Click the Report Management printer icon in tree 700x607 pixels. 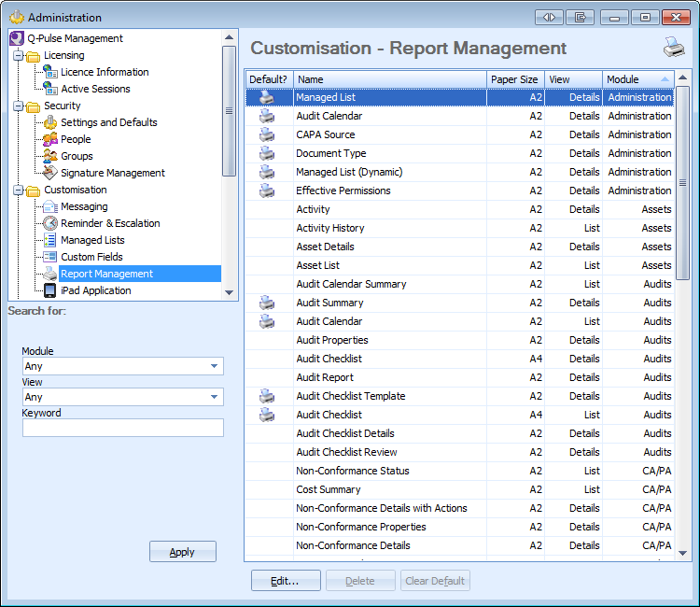point(50,274)
